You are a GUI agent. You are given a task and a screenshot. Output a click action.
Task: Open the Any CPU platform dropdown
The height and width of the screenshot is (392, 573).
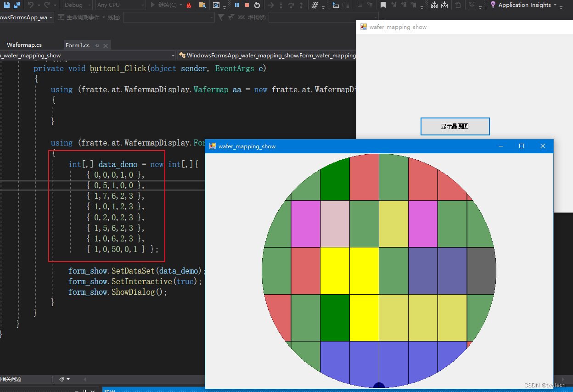click(119, 5)
